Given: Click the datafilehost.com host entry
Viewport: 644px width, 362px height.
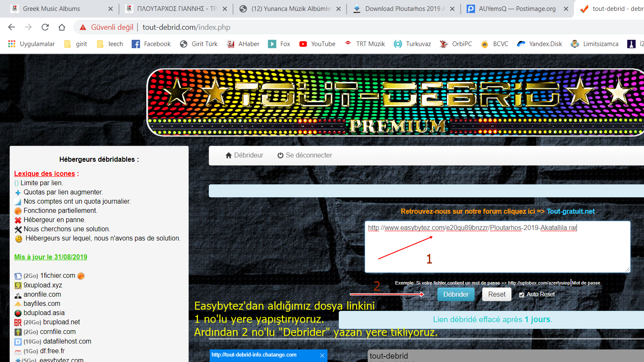Looking at the screenshot, I should (67, 341).
